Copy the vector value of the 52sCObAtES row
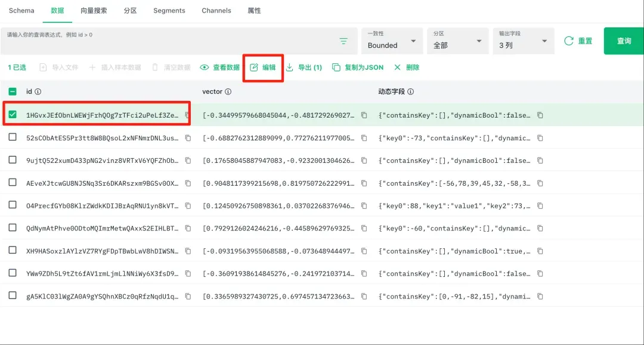The width and height of the screenshot is (644, 345). [x=364, y=138]
